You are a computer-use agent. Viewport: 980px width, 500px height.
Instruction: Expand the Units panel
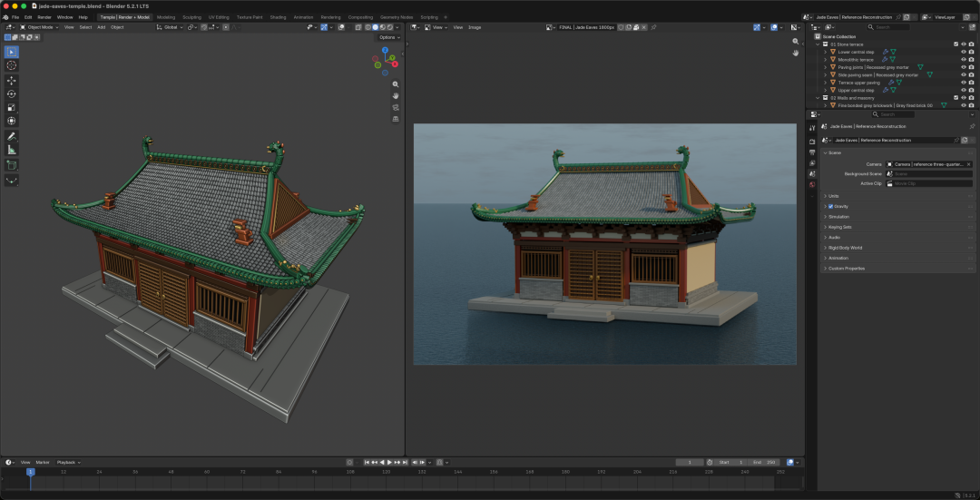897,196
